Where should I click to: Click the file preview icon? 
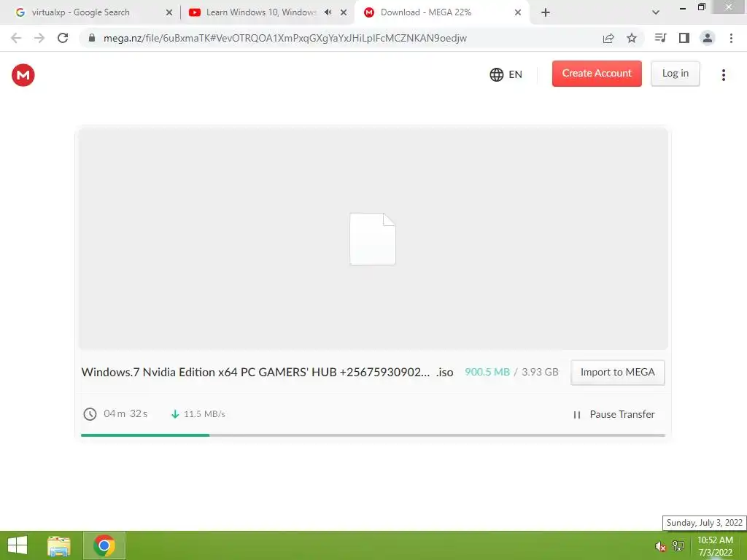[373, 239]
